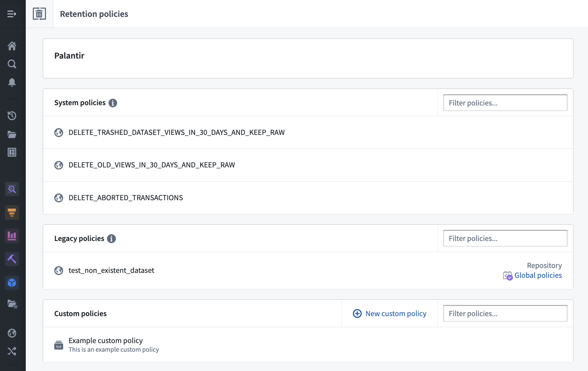588x371 pixels.
Task: Open the files folder icon
Action: click(x=12, y=134)
